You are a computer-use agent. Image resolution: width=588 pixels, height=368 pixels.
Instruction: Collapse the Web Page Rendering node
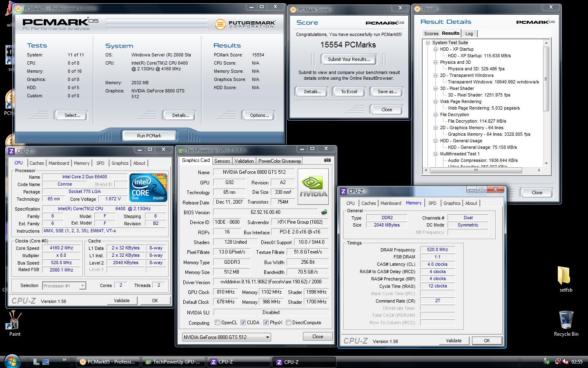coord(436,101)
